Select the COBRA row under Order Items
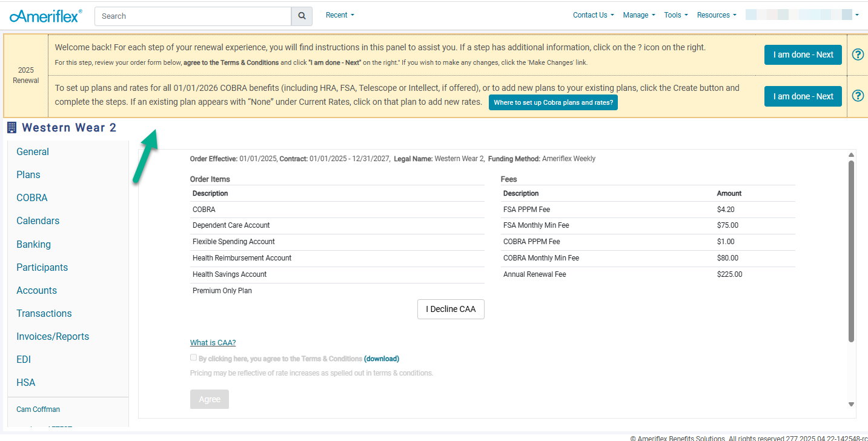 [337, 210]
